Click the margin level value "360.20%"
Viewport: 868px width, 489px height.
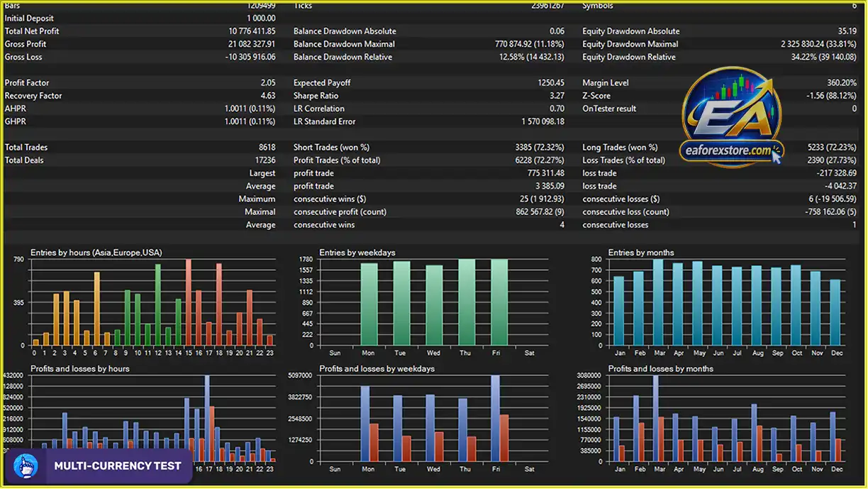pyautogui.click(x=842, y=83)
